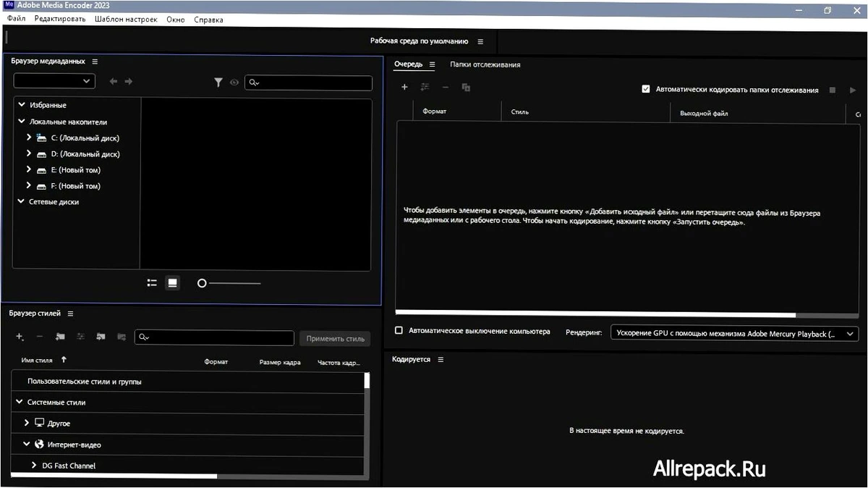This screenshot has height=488, width=868.
Task: Click the Рабочая среда по умолчанию label
Action: (x=419, y=41)
